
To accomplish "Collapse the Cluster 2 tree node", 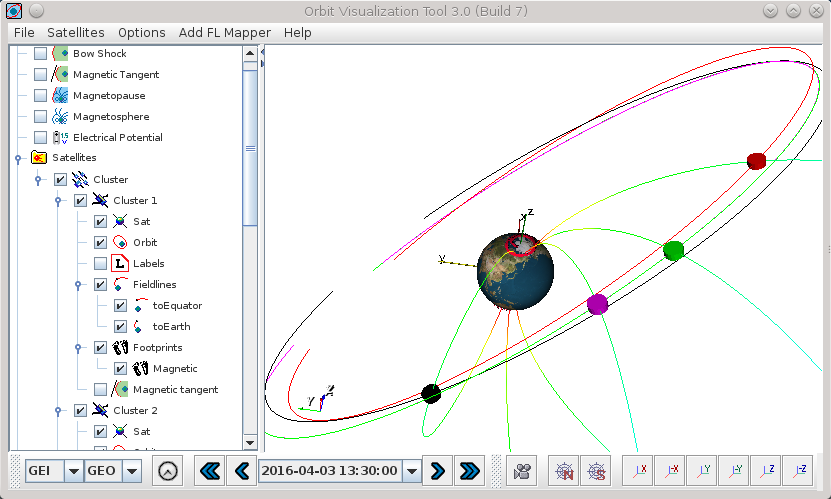I will 58,411.
